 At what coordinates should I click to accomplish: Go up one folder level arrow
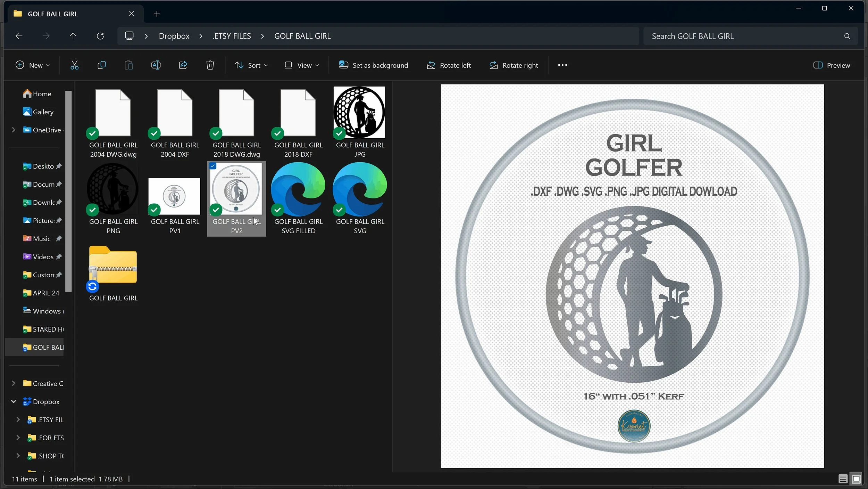tap(73, 36)
